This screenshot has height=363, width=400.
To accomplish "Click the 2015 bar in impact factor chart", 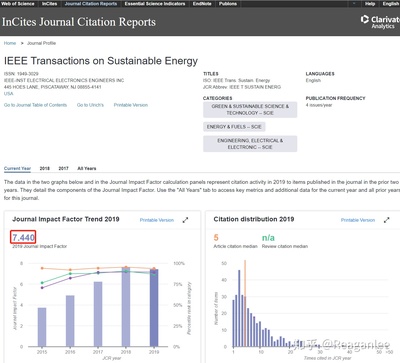I will (42, 327).
